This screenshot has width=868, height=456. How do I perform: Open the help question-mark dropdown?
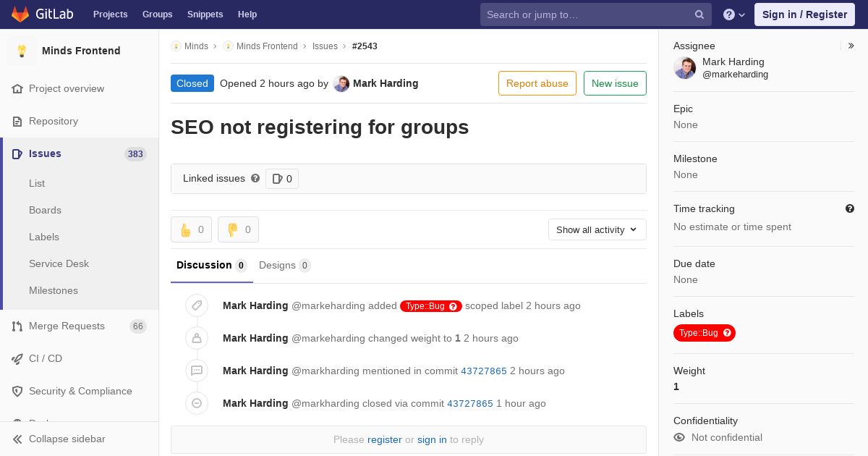734,14
